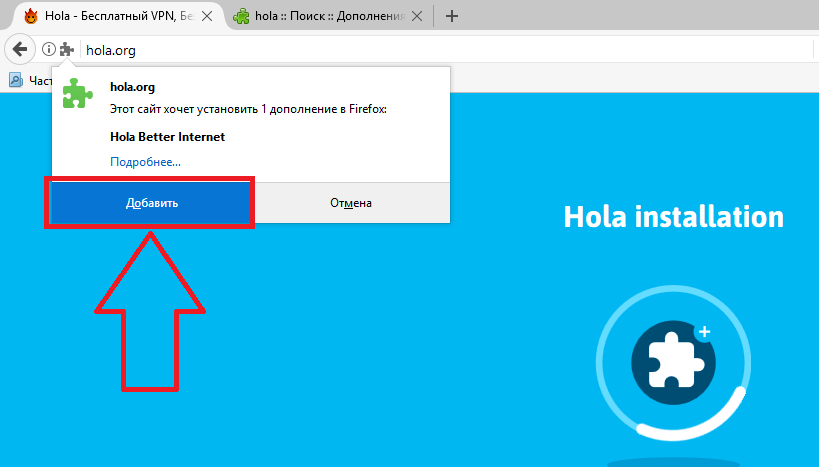This screenshot has height=467, width=819.
Task: Click the green puzzle icon in the install prompt
Action: coord(77,93)
